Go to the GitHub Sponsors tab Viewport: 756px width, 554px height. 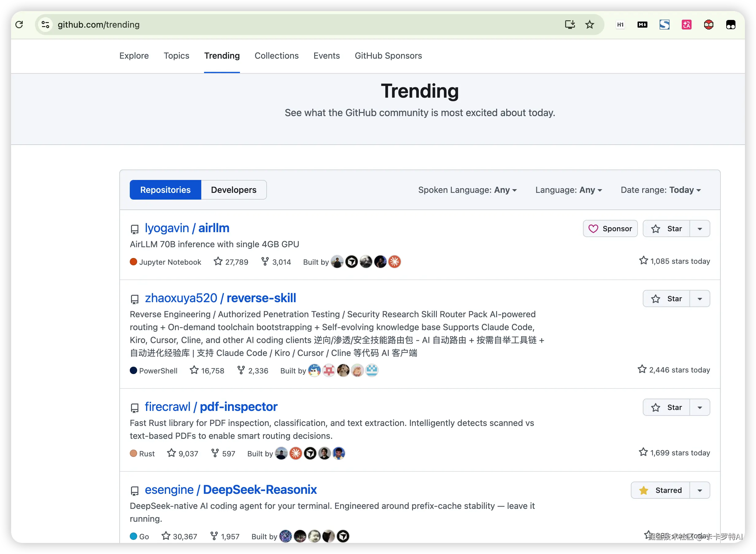pos(388,56)
